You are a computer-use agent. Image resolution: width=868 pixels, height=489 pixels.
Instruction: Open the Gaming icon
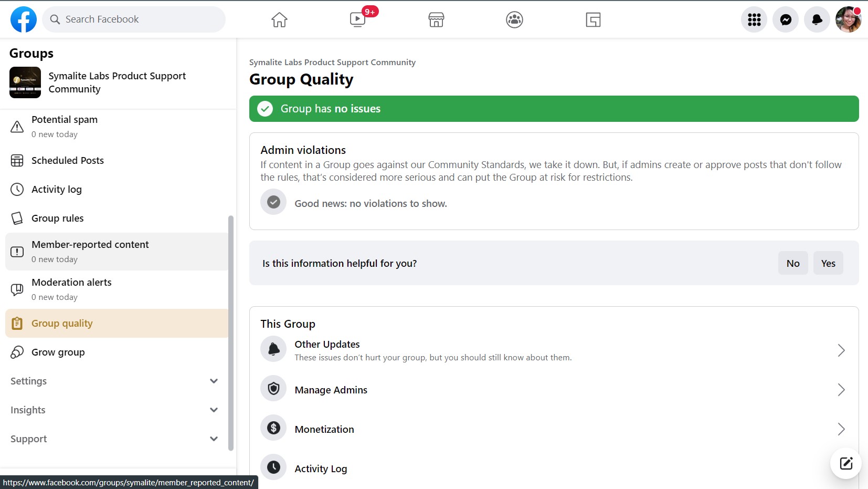click(592, 19)
